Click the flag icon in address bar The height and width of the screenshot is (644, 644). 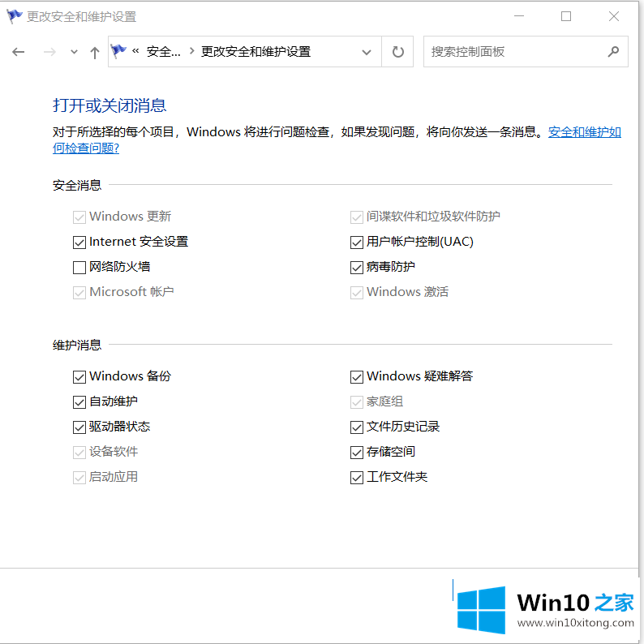pyautogui.click(x=118, y=51)
